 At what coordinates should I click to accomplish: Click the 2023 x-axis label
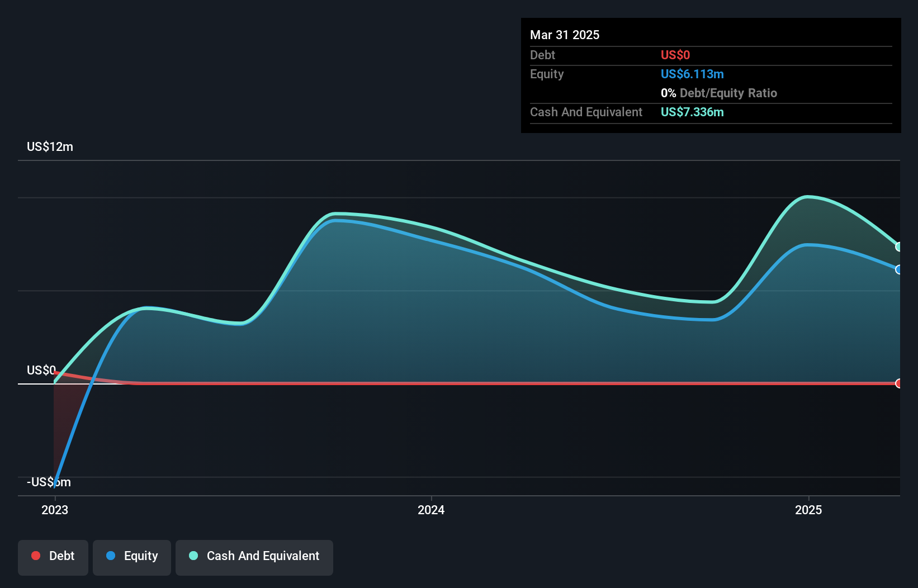[55, 510]
